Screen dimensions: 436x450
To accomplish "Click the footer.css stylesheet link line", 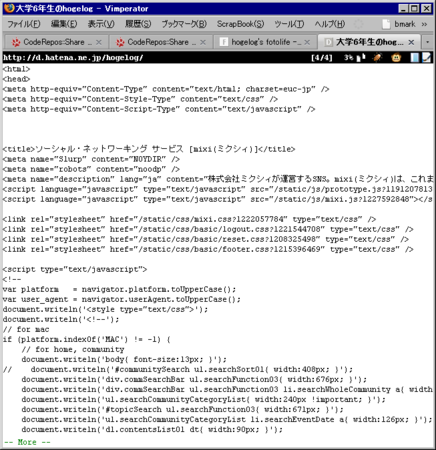I will tap(208, 249).
